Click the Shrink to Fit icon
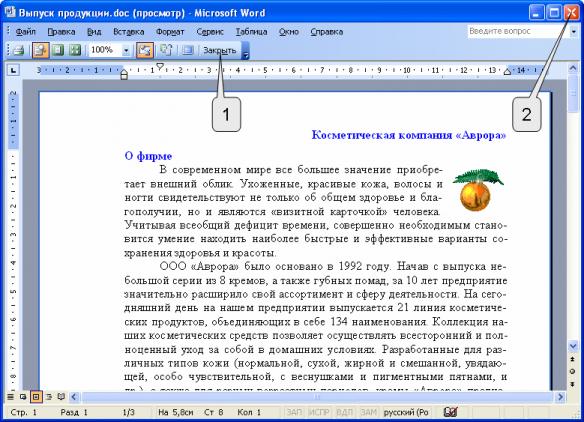 coord(166,50)
